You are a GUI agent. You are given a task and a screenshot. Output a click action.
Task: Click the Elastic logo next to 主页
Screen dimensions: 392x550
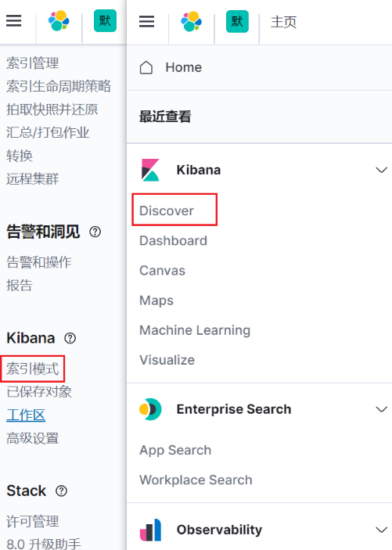pyautogui.click(x=191, y=21)
